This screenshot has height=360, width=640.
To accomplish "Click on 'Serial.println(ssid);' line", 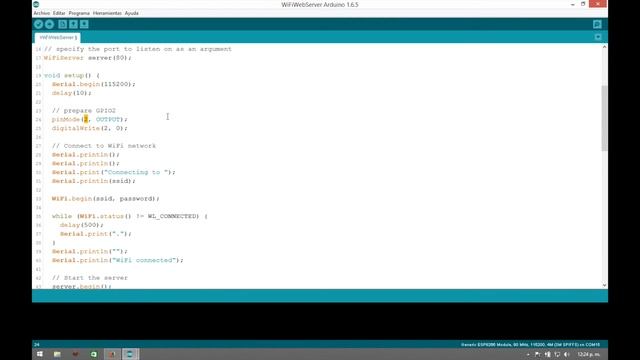I will tap(93, 181).
